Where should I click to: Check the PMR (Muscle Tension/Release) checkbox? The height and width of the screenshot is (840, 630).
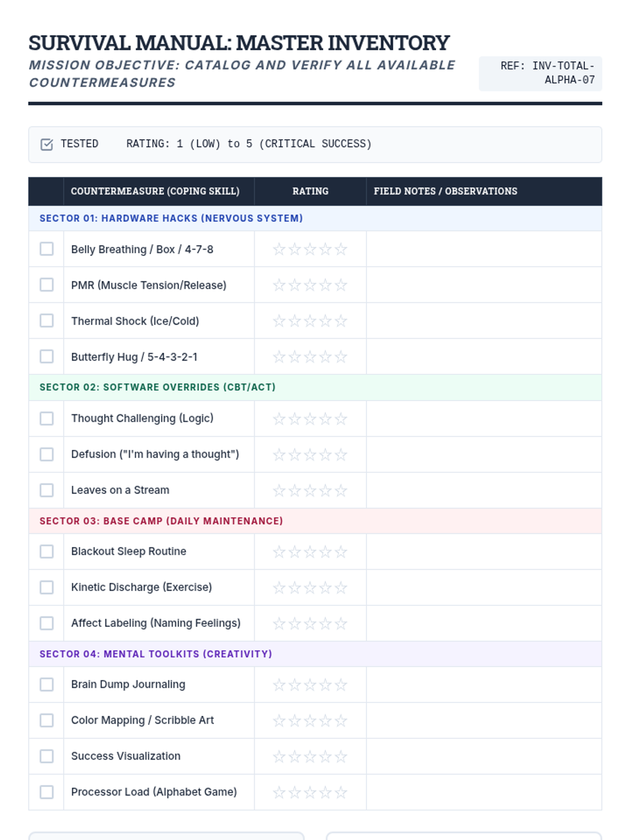pos(47,285)
